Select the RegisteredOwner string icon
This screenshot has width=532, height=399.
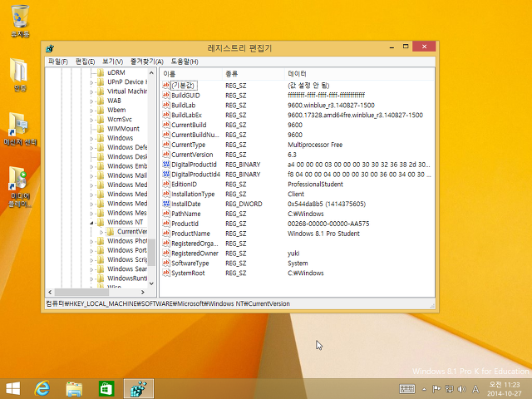click(x=166, y=253)
